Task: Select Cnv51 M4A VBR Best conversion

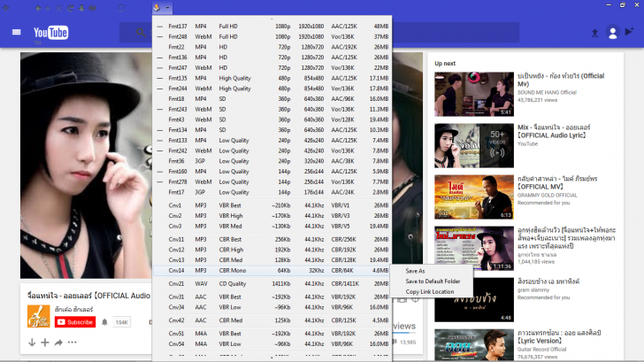Action: pyautogui.click(x=272, y=334)
